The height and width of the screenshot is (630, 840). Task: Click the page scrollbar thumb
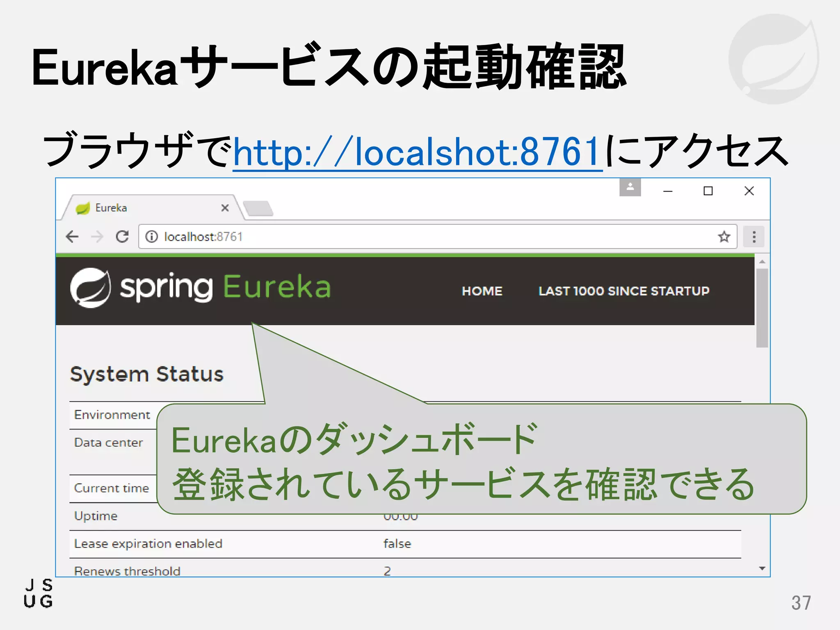tap(762, 308)
